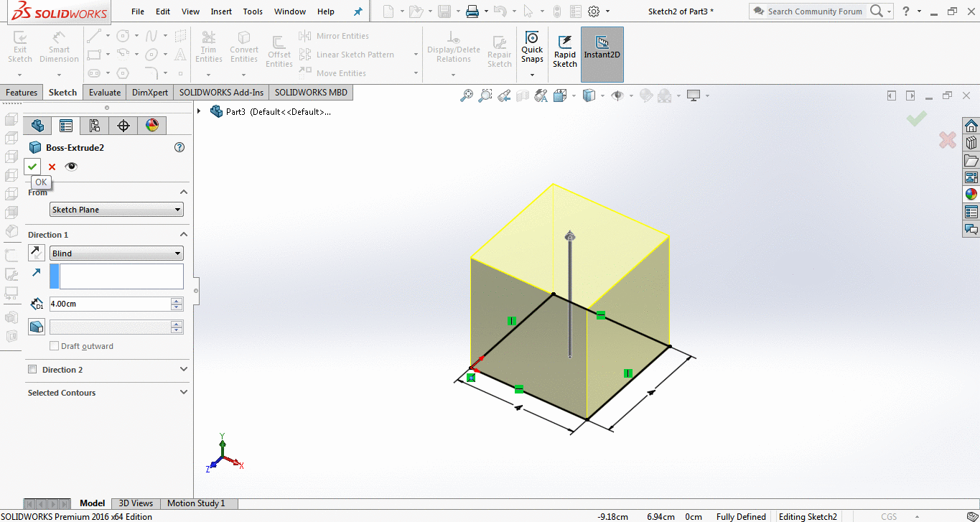Click the Search Community Forum box

tap(815, 11)
